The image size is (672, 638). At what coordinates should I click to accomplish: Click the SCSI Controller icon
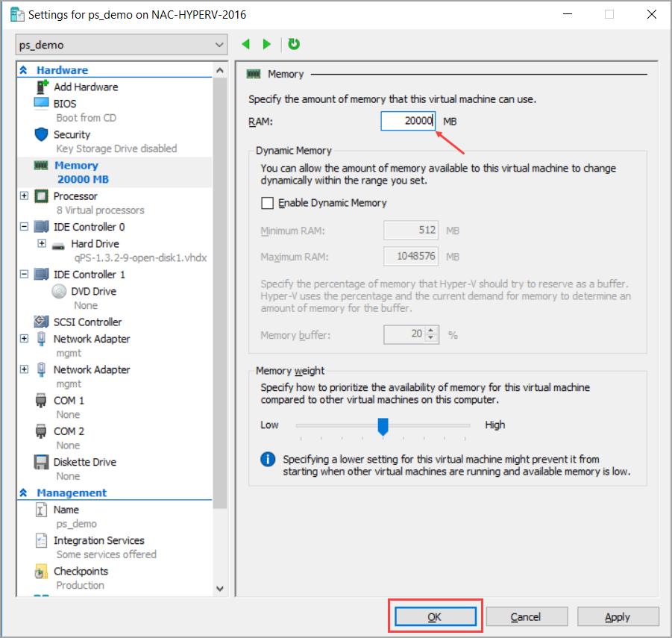pos(41,321)
